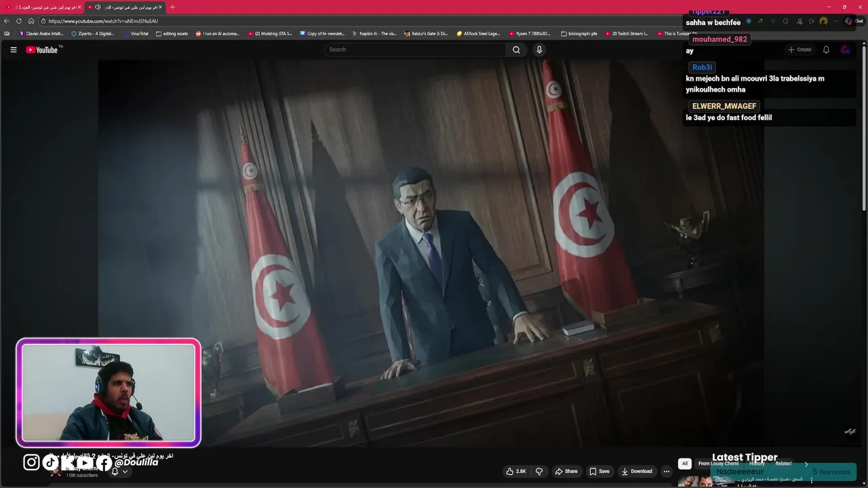Image resolution: width=868 pixels, height=488 pixels.
Task: Open the bibliographi pfe bookmark folder
Action: click(579, 33)
